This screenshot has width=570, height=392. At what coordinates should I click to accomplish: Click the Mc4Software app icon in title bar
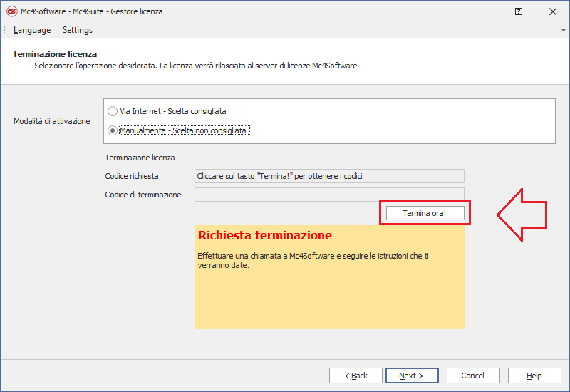click(11, 11)
